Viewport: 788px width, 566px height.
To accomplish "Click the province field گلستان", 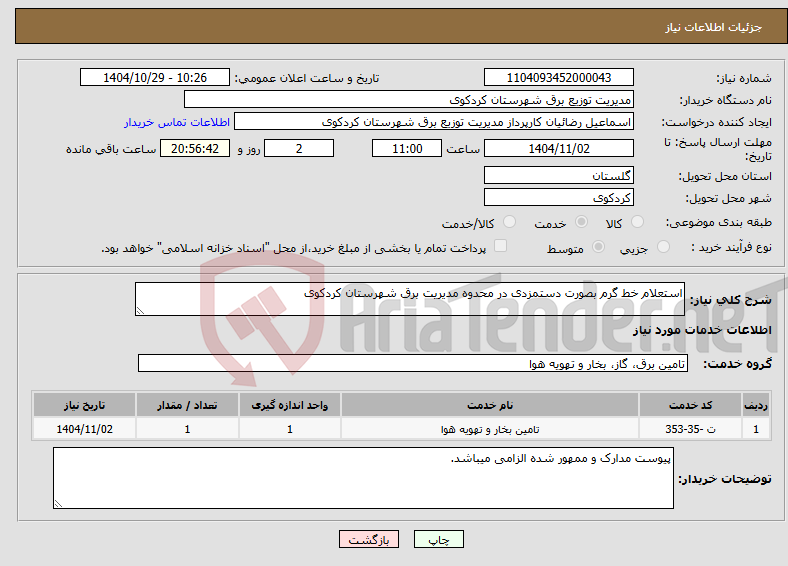I will [558, 175].
